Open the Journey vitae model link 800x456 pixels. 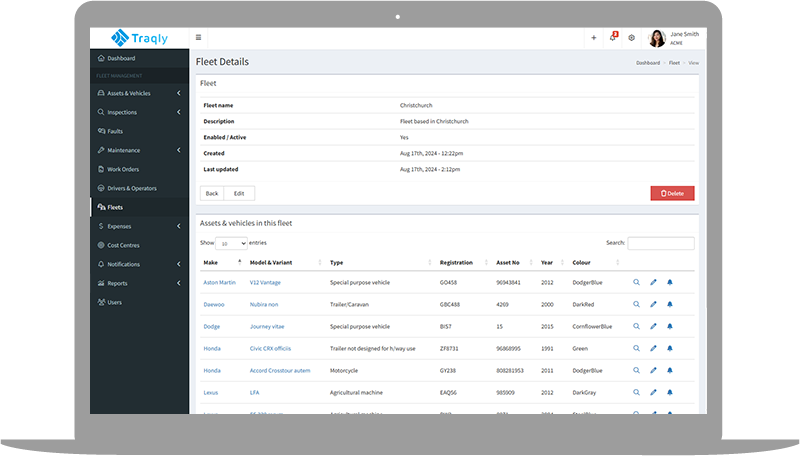click(267, 326)
